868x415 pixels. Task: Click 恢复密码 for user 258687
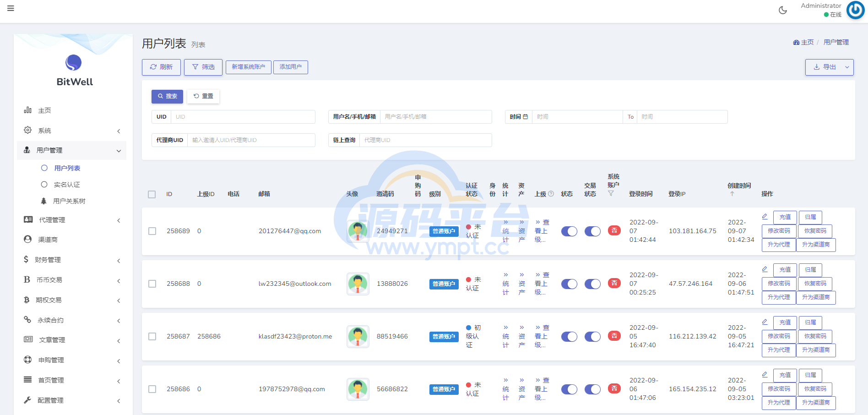pyautogui.click(x=815, y=336)
